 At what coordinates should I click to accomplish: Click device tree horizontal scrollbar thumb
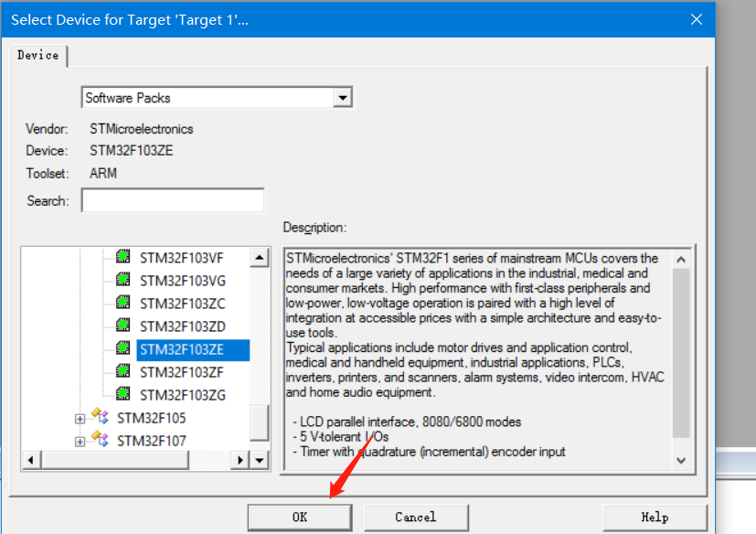[x=115, y=460]
